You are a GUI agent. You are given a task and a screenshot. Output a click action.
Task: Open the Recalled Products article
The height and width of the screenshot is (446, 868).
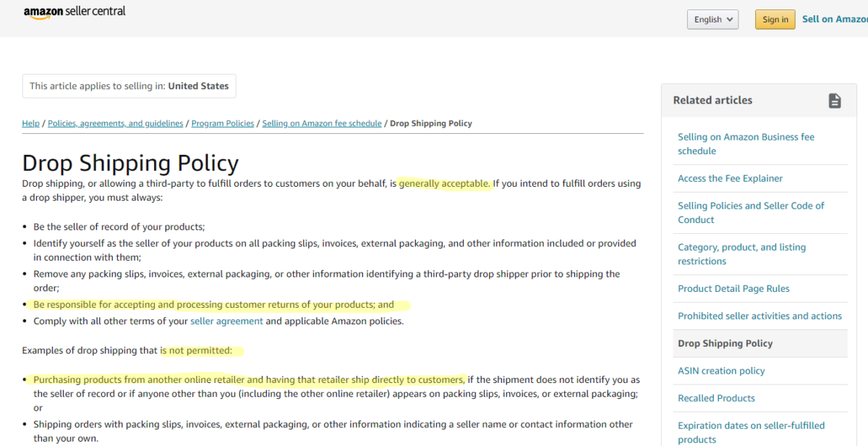(x=716, y=398)
